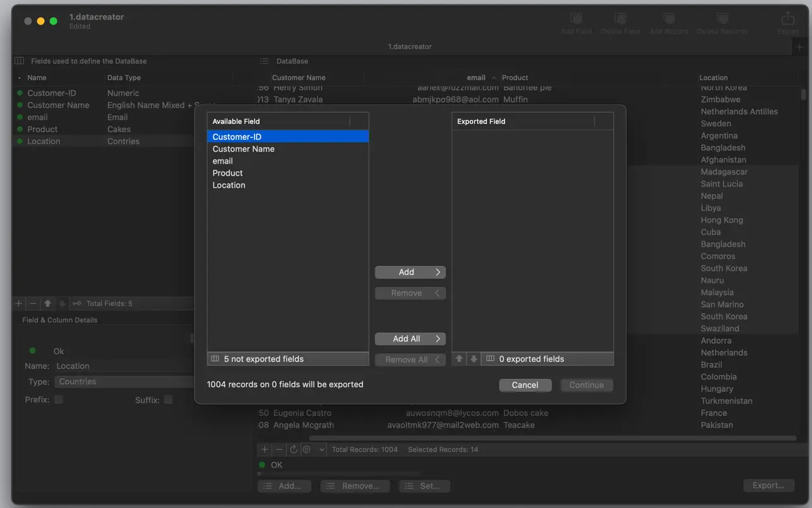The width and height of the screenshot is (812, 508).
Task: Click the Export... button at bottom right
Action: [768, 485]
